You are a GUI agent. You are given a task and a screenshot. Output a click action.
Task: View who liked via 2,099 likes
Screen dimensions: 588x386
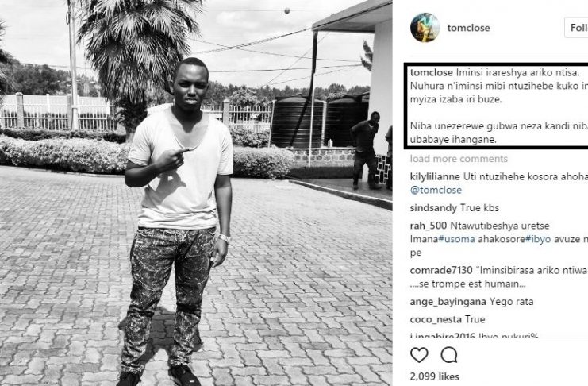(x=434, y=376)
